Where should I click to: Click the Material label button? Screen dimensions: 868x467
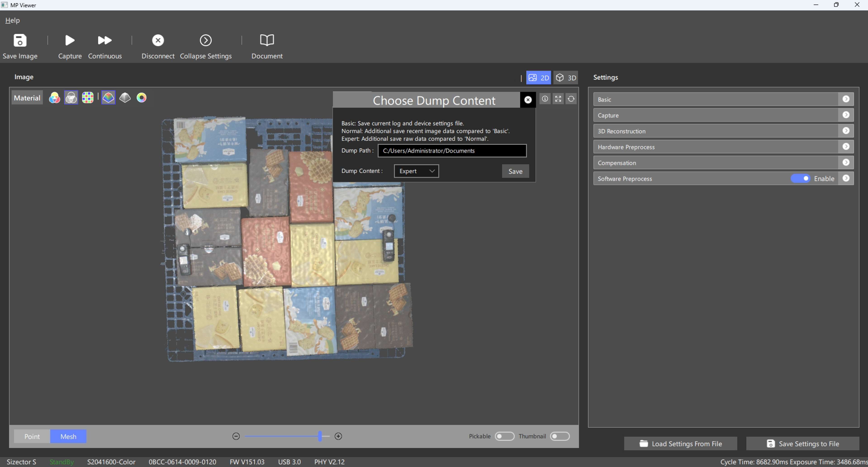(x=27, y=98)
